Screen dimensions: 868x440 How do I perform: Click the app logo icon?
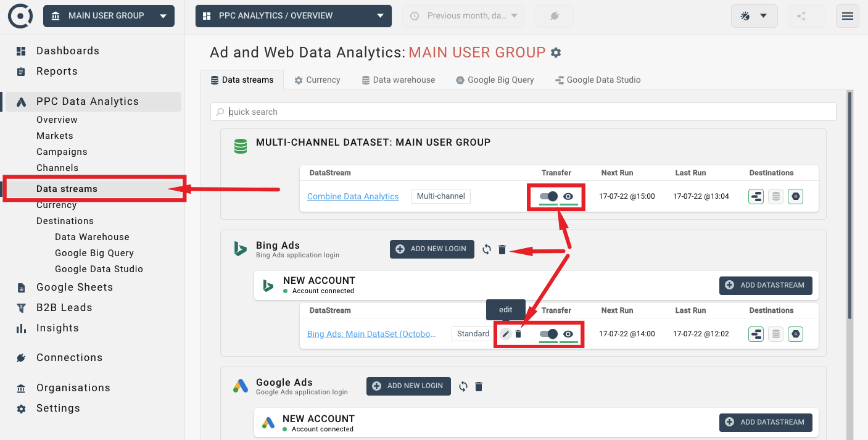click(20, 16)
